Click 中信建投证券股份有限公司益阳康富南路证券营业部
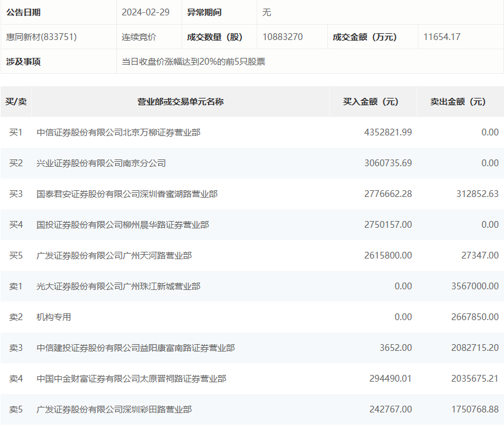This screenshot has height=426, width=504. tap(135, 348)
